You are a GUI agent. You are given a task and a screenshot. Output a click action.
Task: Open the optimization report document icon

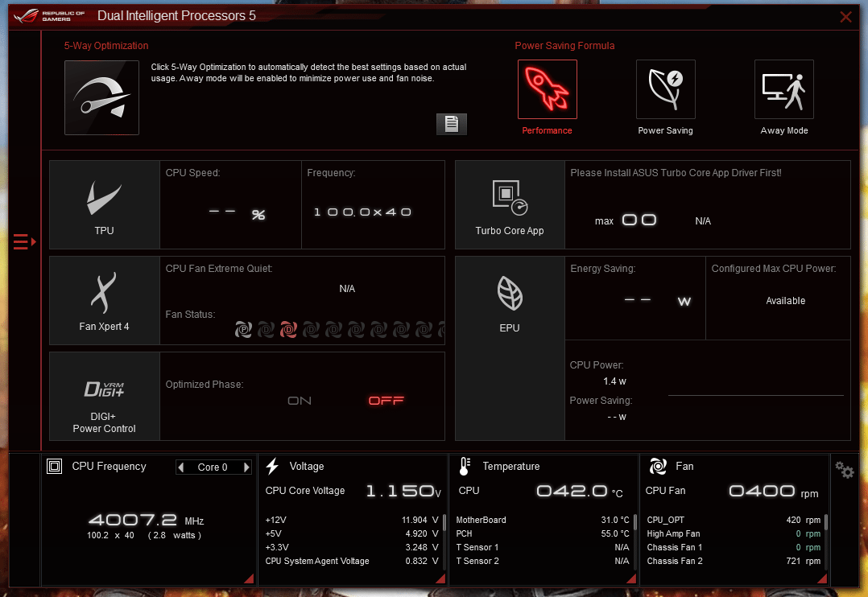click(452, 124)
